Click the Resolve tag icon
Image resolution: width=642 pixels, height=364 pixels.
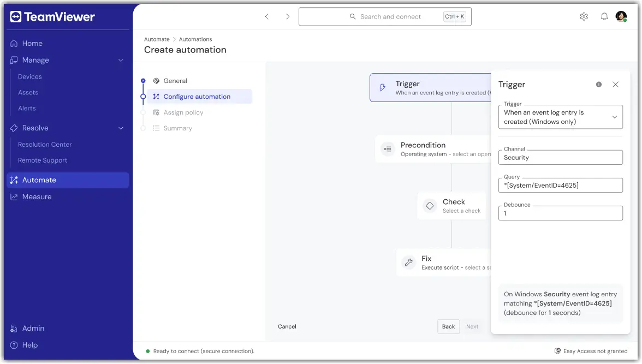14,128
